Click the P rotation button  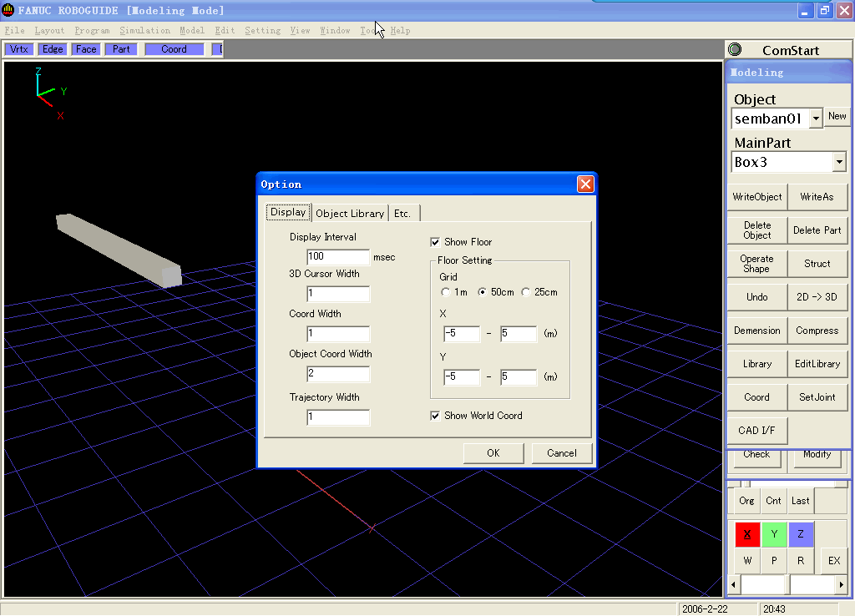coord(774,561)
